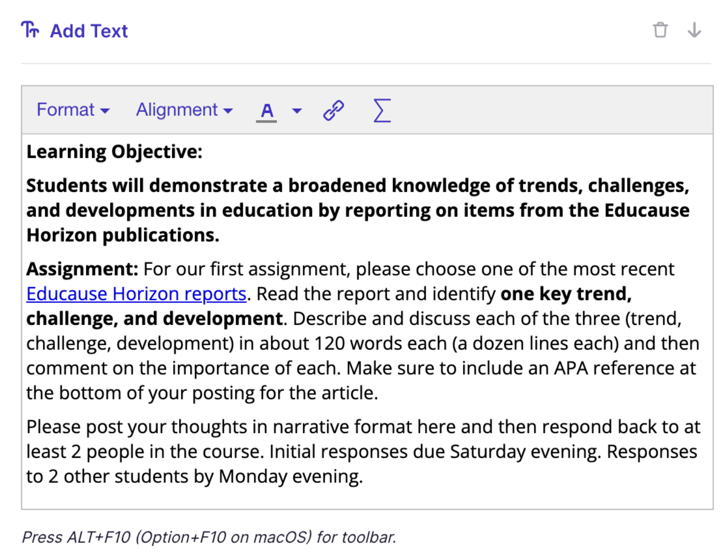
Task: Place cursor after "Monday evening."
Action: pos(364,476)
